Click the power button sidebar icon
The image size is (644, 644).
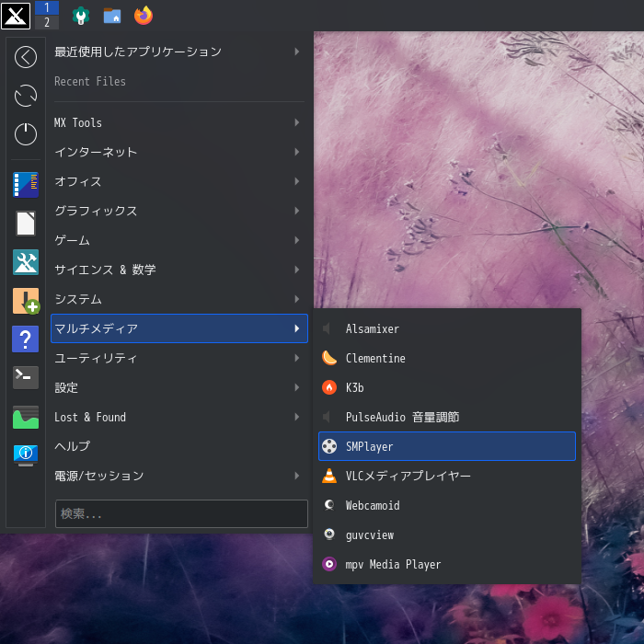pyautogui.click(x=26, y=134)
